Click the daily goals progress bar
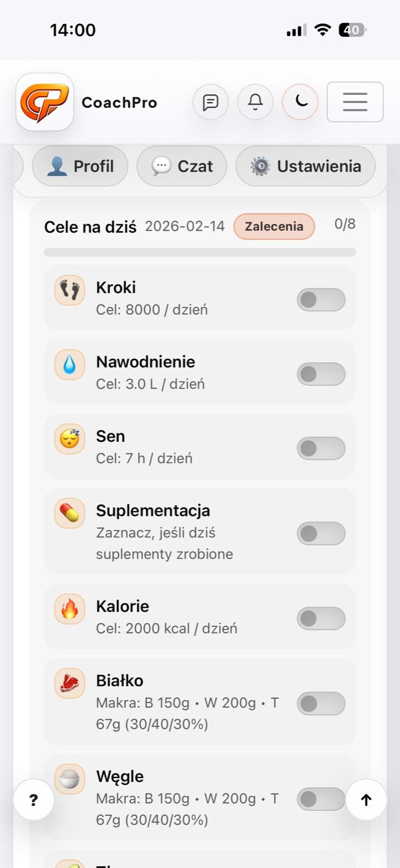400x868 pixels. [200, 252]
